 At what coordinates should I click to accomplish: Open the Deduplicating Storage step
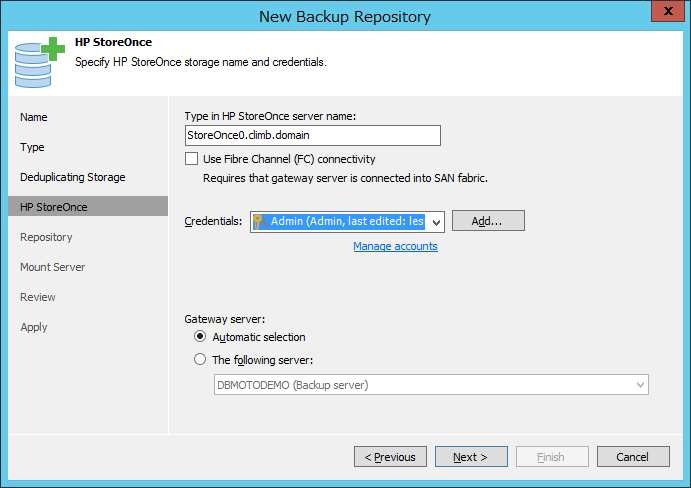(x=73, y=177)
